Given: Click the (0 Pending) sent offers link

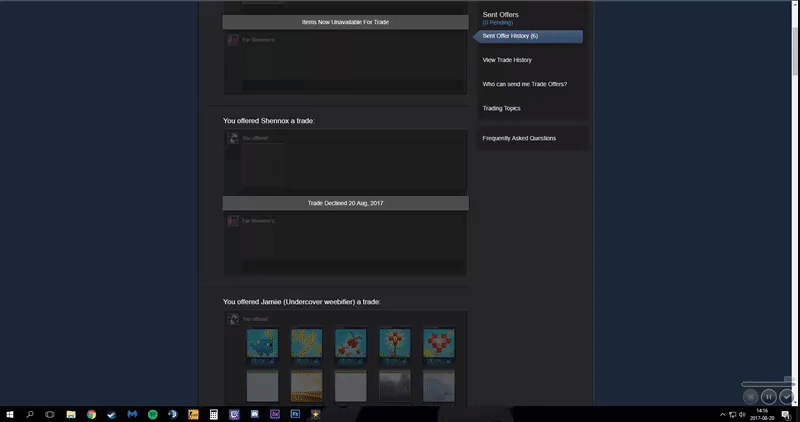Looking at the screenshot, I should pos(497,23).
